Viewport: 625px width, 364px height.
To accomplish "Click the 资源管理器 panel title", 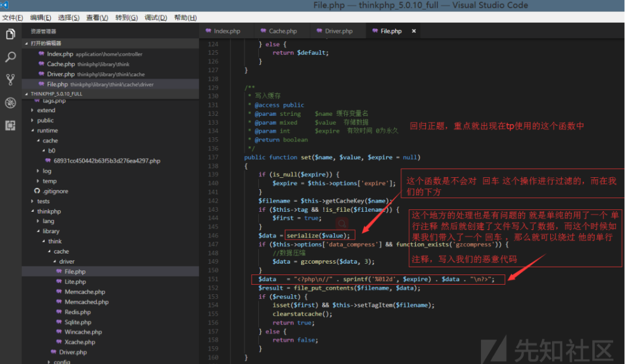I will (x=44, y=32).
